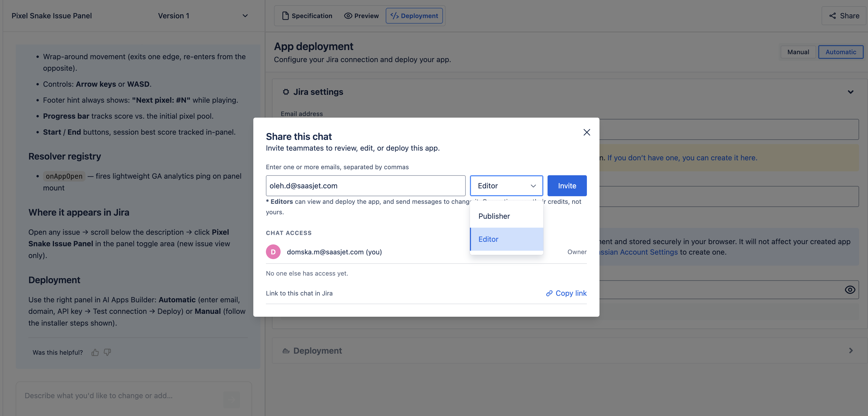Viewport: 868px width, 416px height.
Task: Switch to the Specification tab
Action: (x=307, y=16)
